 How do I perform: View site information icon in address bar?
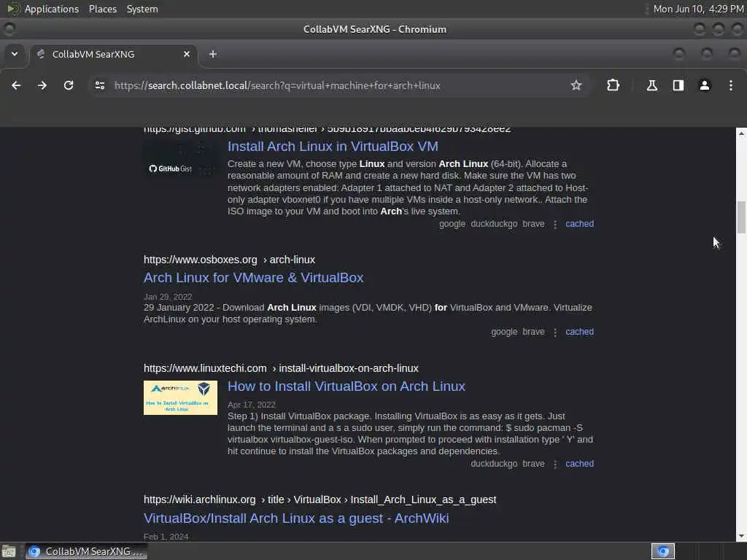coord(100,85)
